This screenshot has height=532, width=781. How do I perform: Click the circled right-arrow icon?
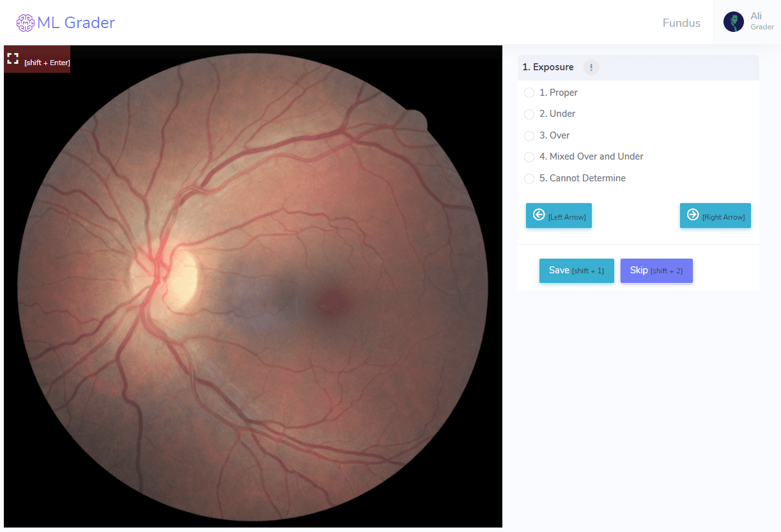point(693,215)
